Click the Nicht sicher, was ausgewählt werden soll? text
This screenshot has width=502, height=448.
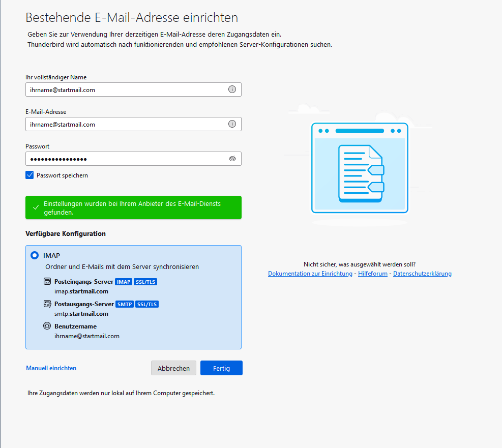(360, 264)
